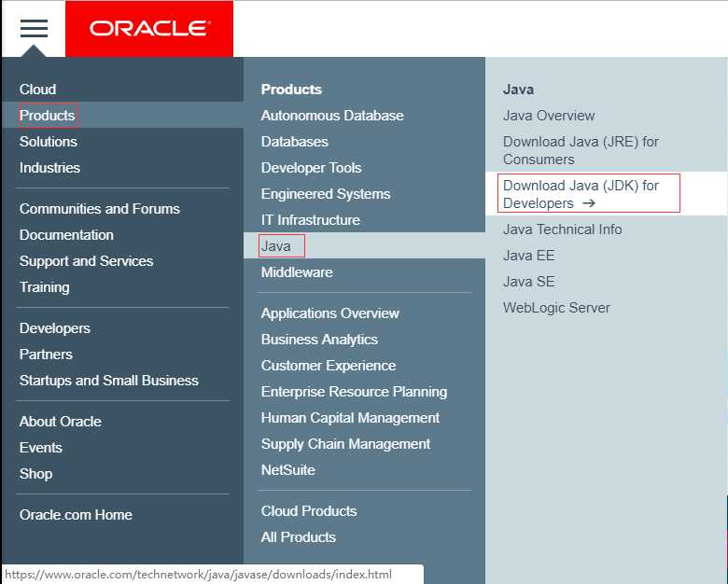Select Applications Overview

330,313
